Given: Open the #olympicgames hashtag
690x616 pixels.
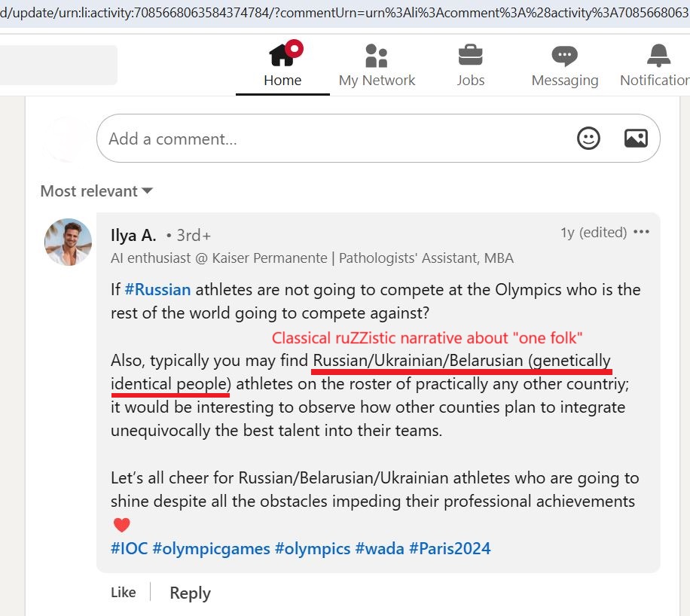Looking at the screenshot, I should click(211, 549).
